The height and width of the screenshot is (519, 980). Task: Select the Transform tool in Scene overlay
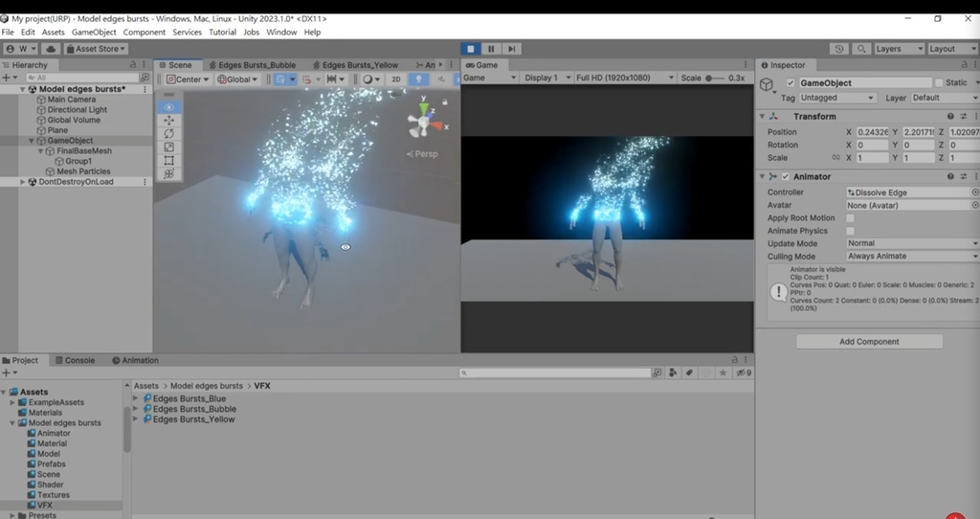[168, 174]
